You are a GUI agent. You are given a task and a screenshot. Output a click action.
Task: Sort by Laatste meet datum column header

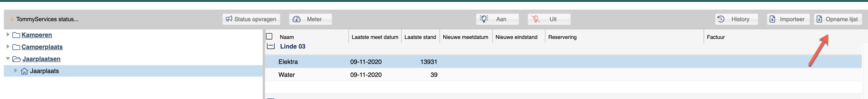pyautogui.click(x=375, y=37)
